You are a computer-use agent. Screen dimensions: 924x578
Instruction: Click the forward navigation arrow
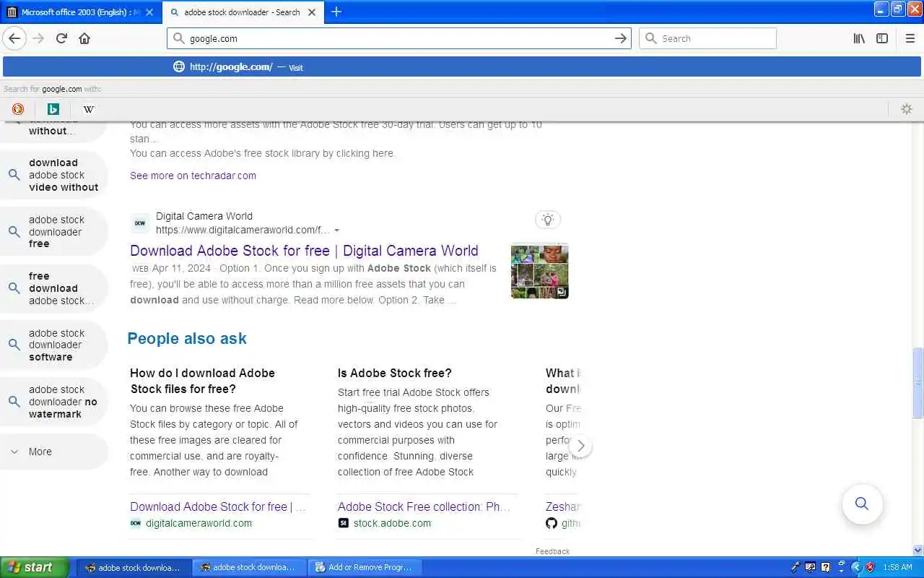pos(38,38)
